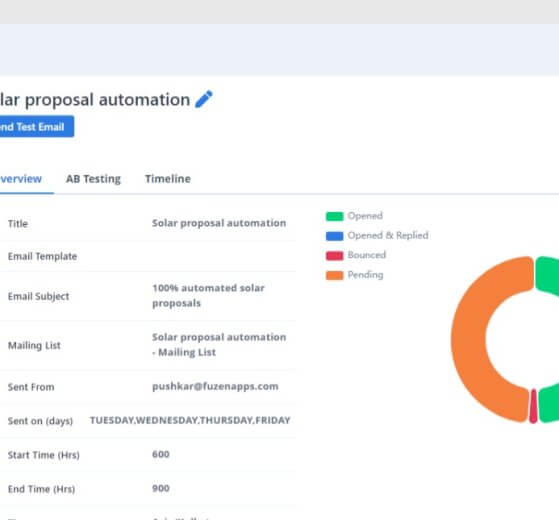
Task: Open the AB Testing tab
Action: (93, 179)
